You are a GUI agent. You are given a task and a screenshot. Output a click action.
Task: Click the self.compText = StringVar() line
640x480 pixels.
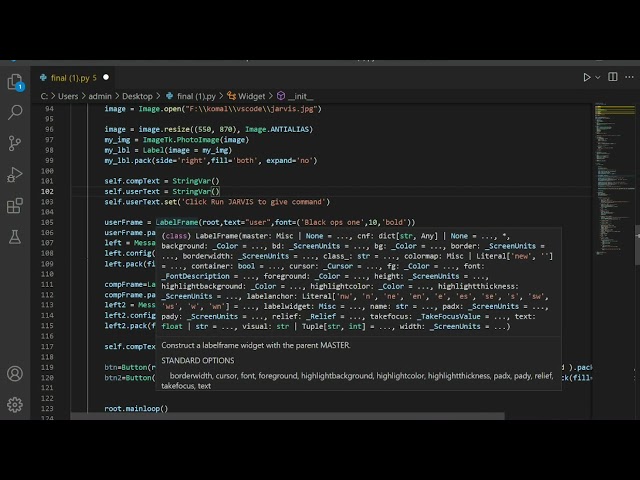point(162,181)
